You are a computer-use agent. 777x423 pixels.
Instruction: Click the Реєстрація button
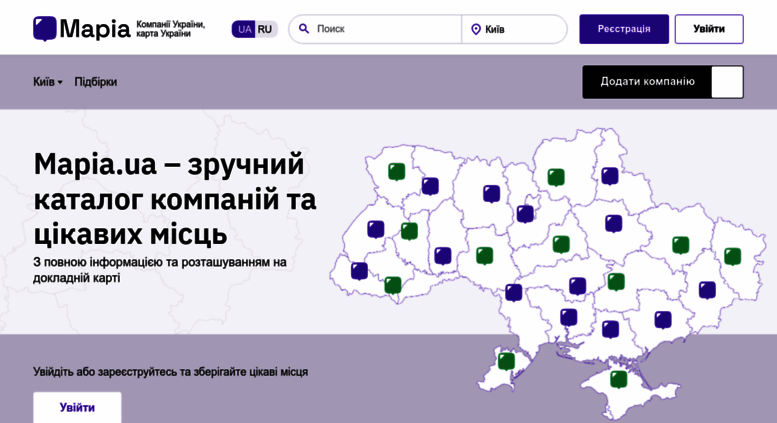tap(624, 29)
